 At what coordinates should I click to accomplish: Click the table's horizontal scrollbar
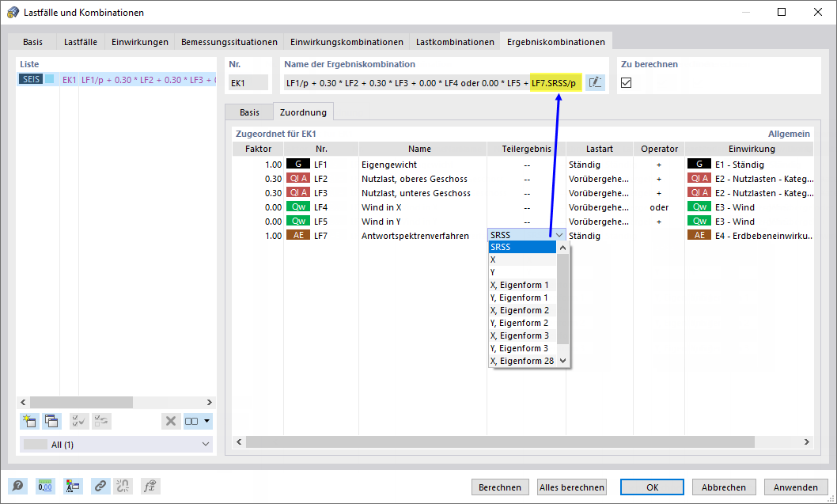tap(500, 441)
